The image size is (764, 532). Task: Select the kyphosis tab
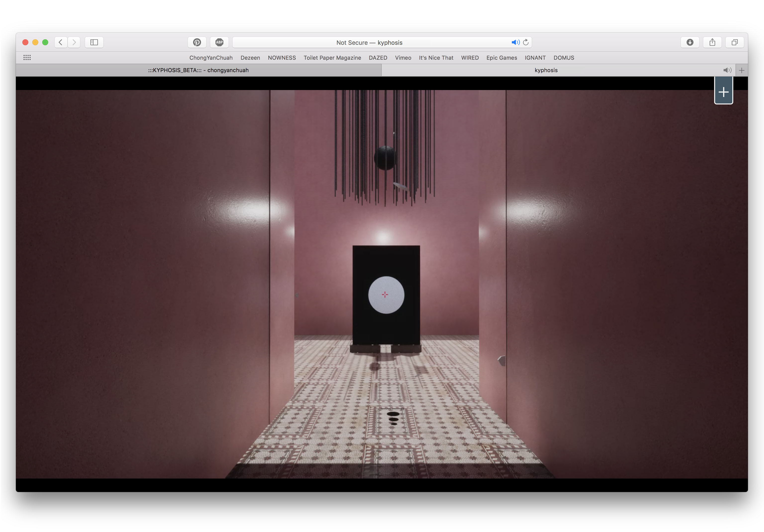point(546,70)
